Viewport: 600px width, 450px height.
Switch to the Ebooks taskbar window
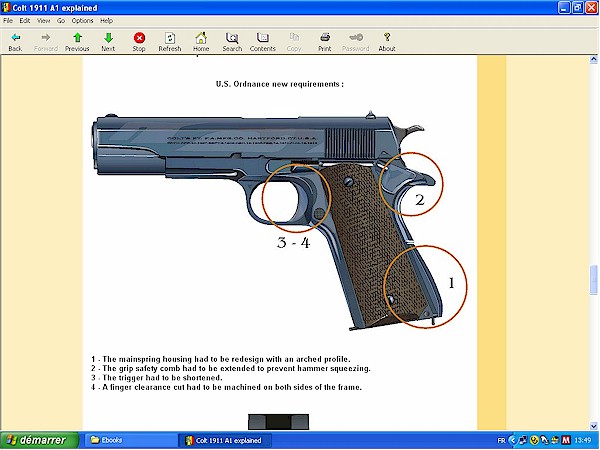click(130, 440)
